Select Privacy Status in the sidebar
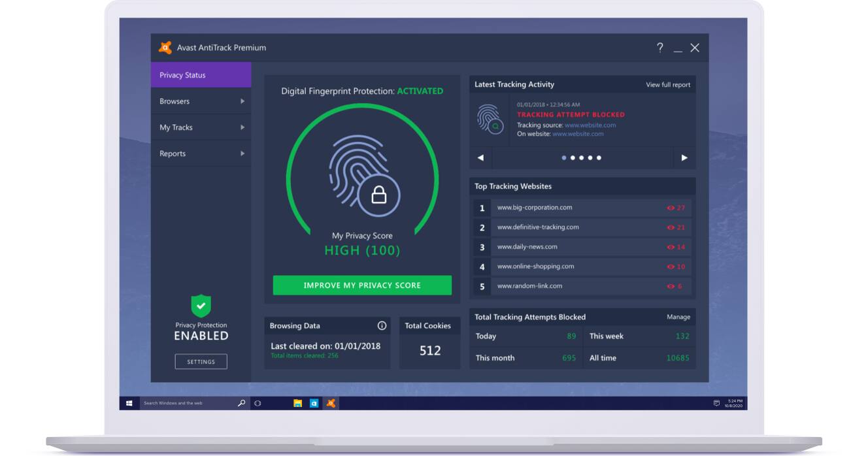 coord(201,75)
